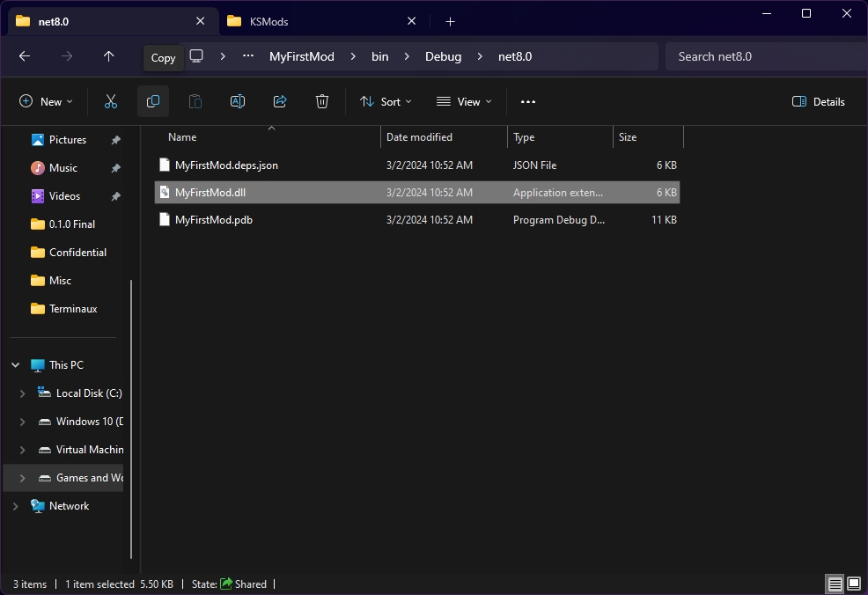The image size is (868, 595).
Task: Click the Cut scissors icon
Action: pos(111,102)
